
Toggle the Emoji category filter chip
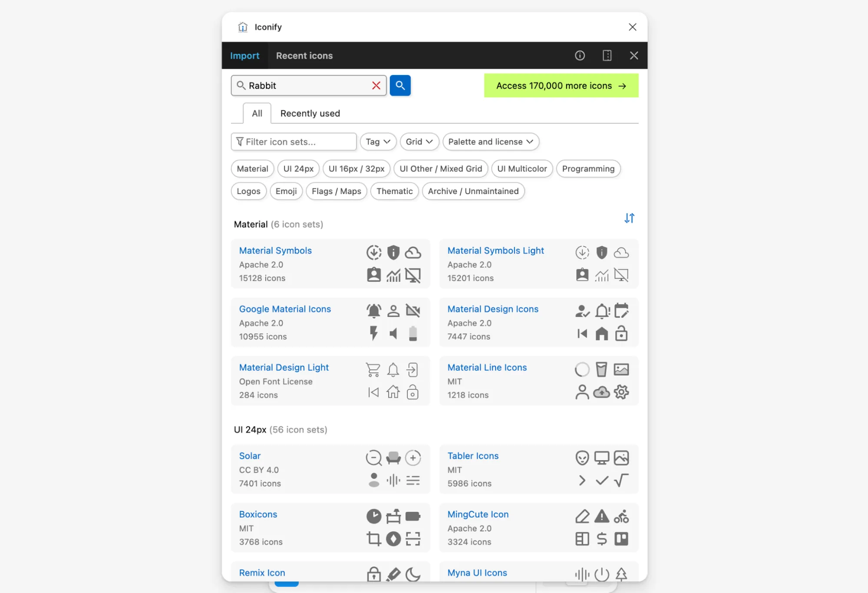coord(286,191)
